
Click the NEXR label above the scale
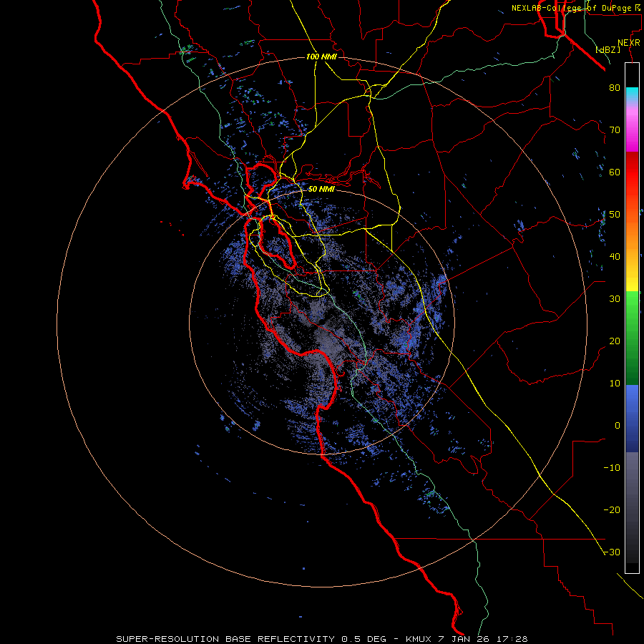[629, 43]
